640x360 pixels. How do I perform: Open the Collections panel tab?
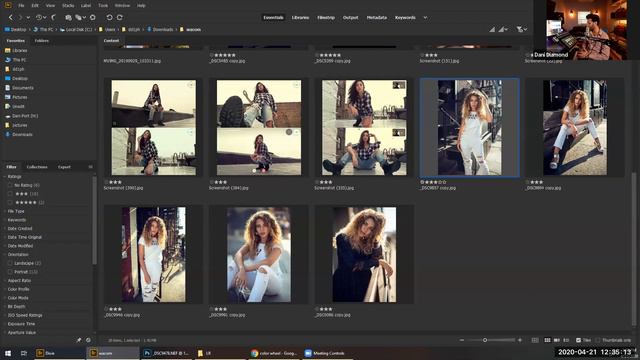click(x=37, y=167)
